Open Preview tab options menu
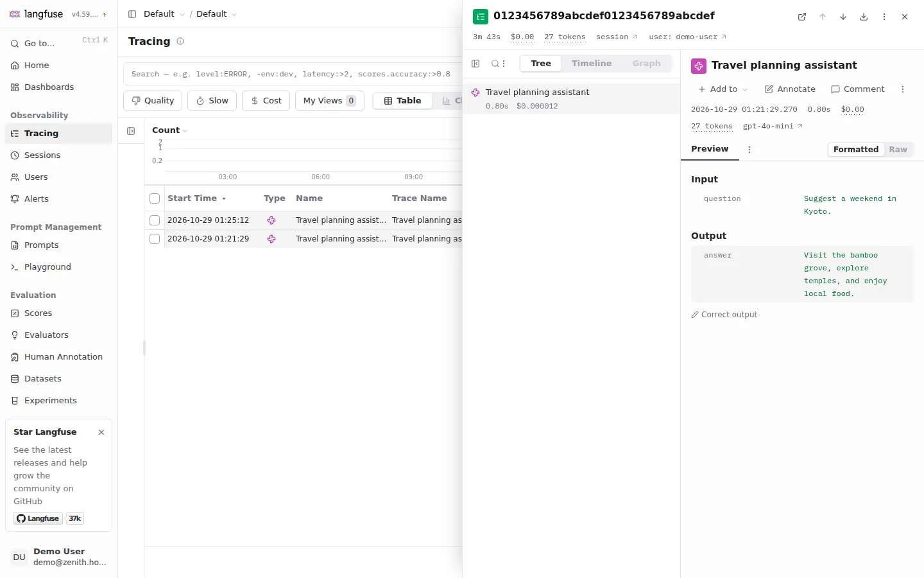This screenshot has height=578, width=924. click(x=749, y=150)
